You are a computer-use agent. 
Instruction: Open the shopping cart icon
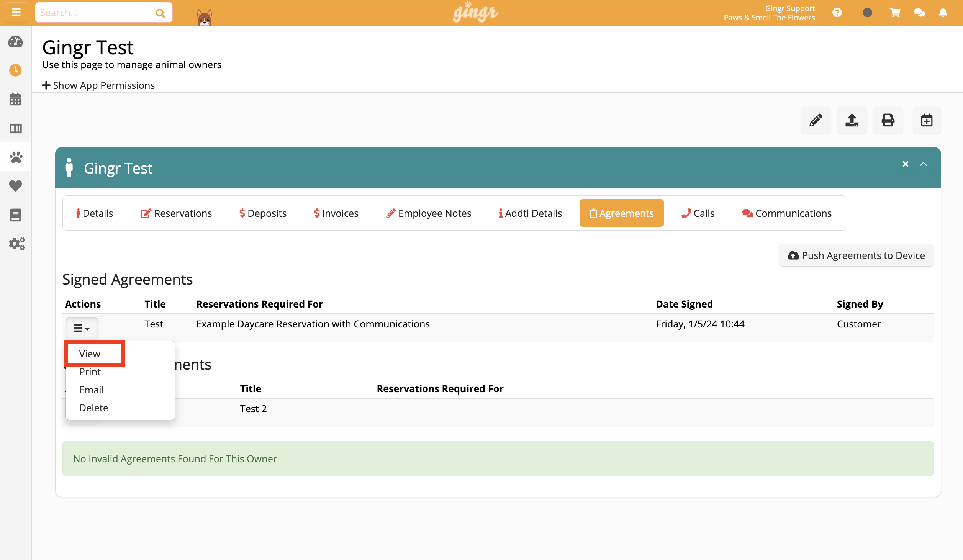pyautogui.click(x=895, y=13)
